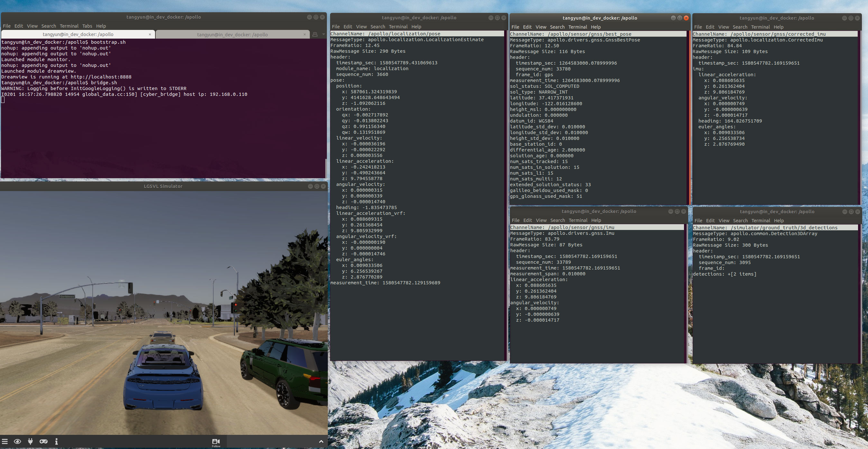Open Search menu in best_pose terminal
The width and height of the screenshot is (868, 449).
[x=557, y=27]
